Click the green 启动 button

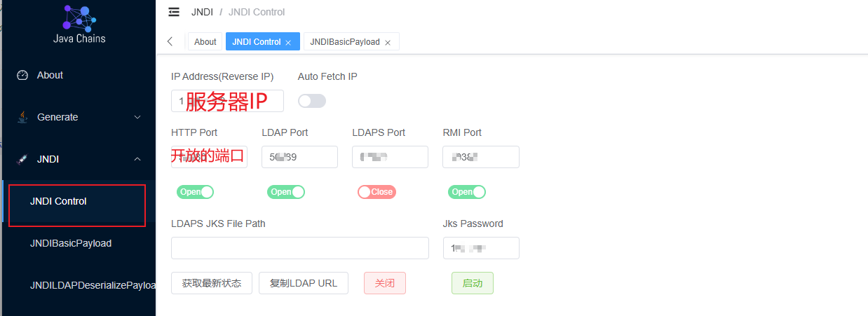pyautogui.click(x=473, y=283)
